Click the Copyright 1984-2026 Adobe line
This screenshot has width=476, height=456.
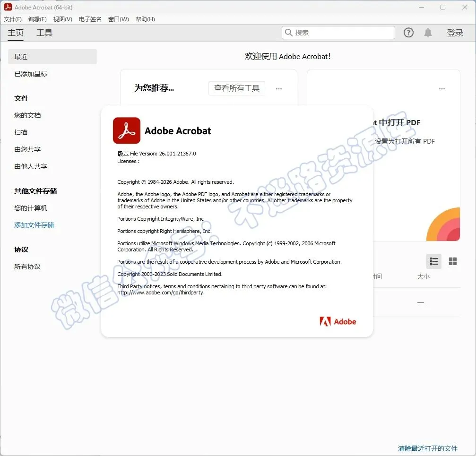(x=175, y=182)
